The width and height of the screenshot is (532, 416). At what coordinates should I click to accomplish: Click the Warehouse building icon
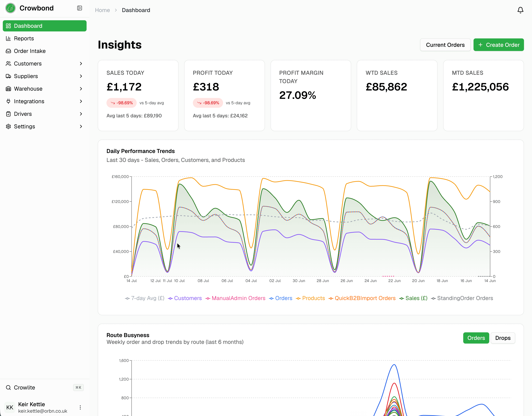8,89
